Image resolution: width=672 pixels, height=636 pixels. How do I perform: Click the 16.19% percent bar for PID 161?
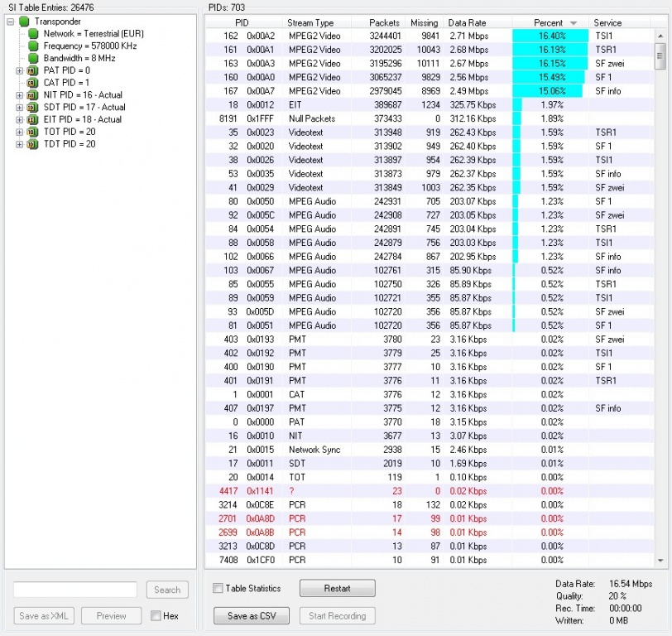click(x=550, y=50)
